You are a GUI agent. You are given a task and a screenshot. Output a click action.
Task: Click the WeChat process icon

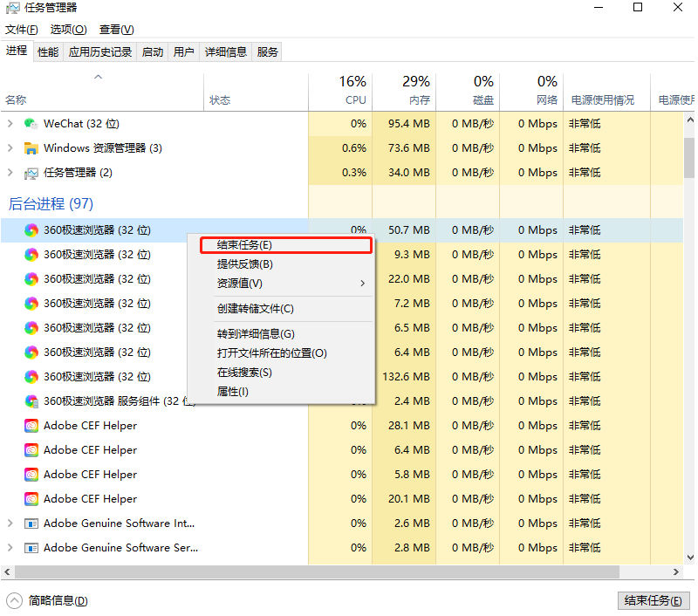coord(33,123)
